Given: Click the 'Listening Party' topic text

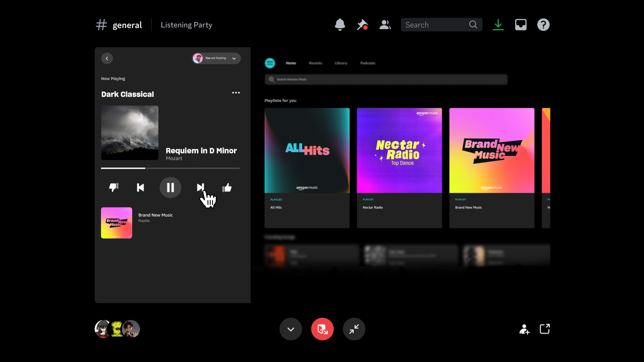Looking at the screenshot, I should (186, 25).
